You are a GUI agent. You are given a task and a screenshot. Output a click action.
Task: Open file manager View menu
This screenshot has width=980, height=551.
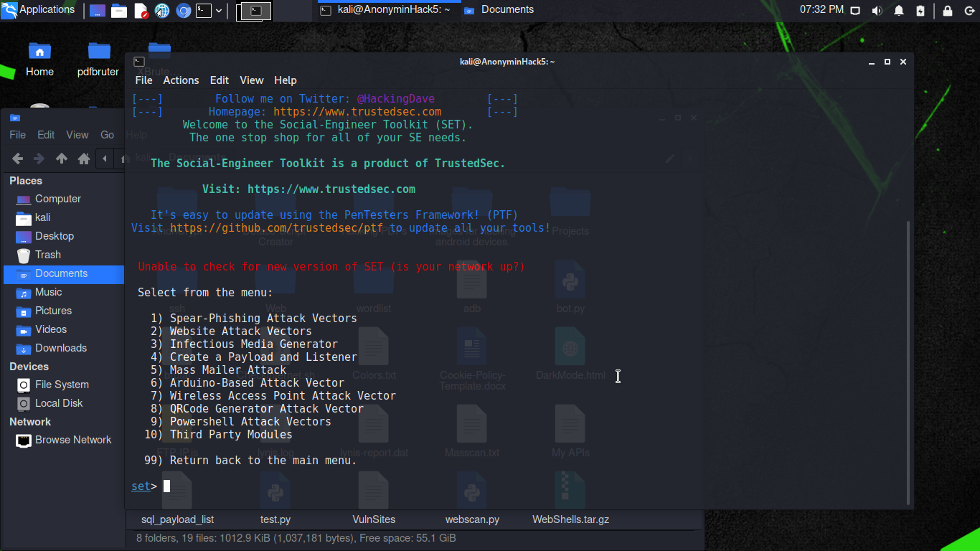coord(77,135)
